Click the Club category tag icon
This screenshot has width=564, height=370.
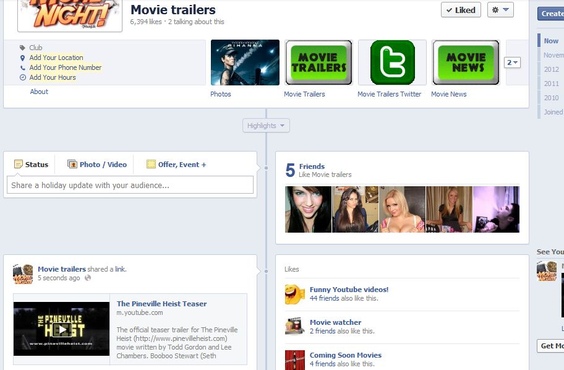pos(22,47)
